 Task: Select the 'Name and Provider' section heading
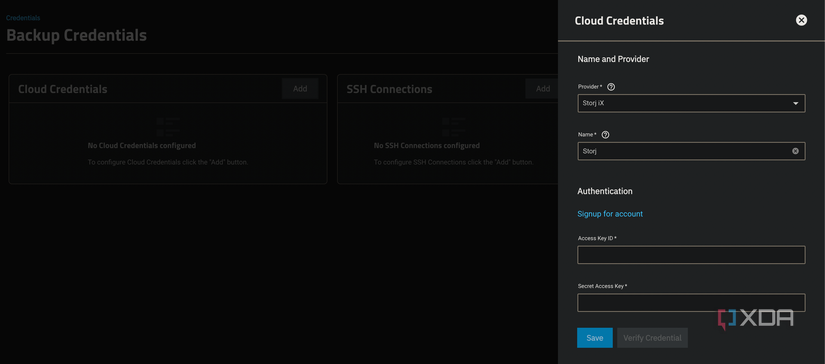pyautogui.click(x=613, y=59)
